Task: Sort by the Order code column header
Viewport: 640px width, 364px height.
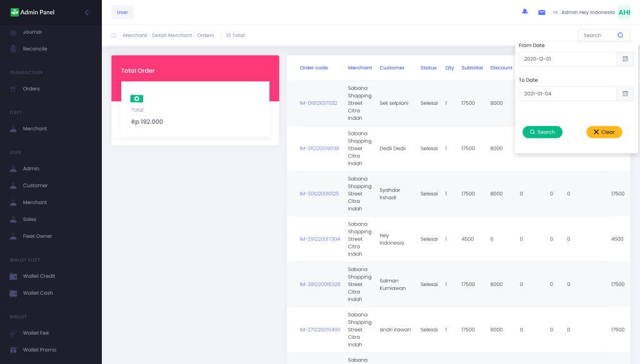Action: pos(314,68)
